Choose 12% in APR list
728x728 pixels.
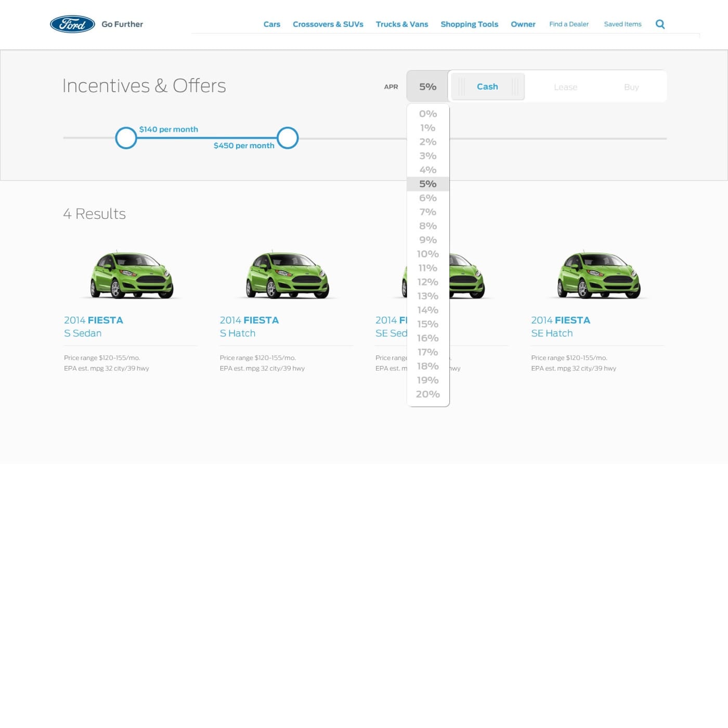[x=428, y=282]
